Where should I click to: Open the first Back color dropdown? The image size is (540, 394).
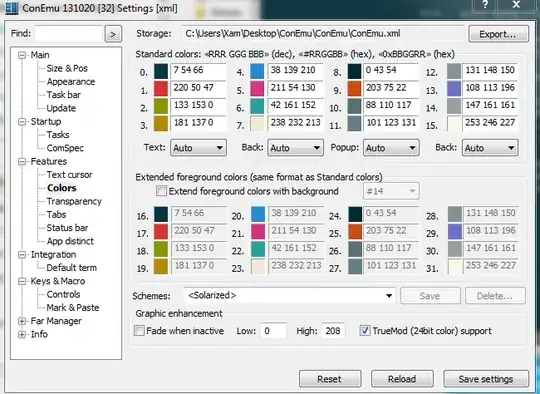coord(295,148)
